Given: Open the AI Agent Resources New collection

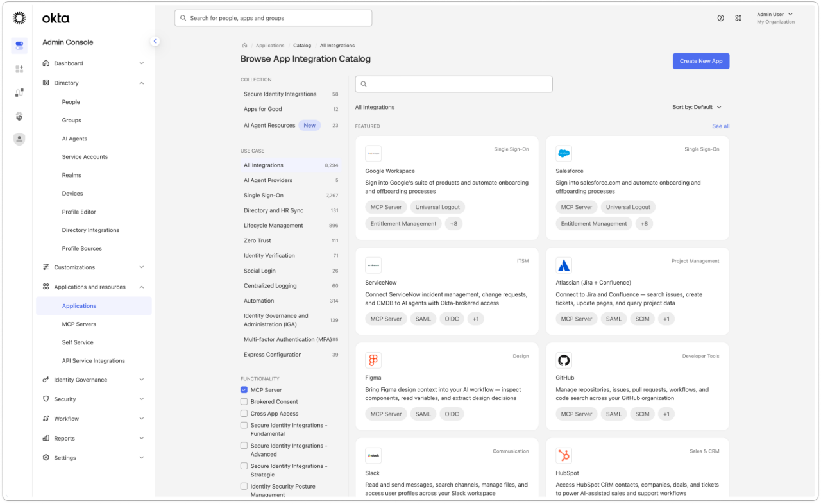Looking at the screenshot, I should click(x=291, y=126).
